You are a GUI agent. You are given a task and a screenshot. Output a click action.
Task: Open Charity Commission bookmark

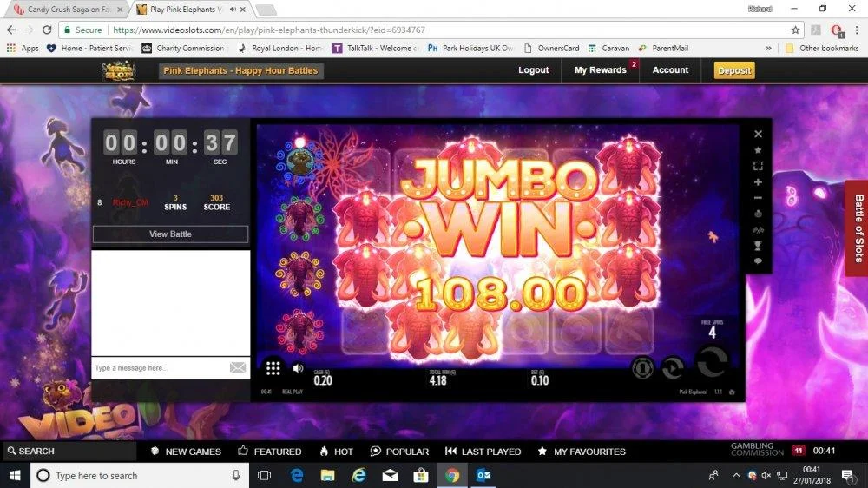pos(183,48)
